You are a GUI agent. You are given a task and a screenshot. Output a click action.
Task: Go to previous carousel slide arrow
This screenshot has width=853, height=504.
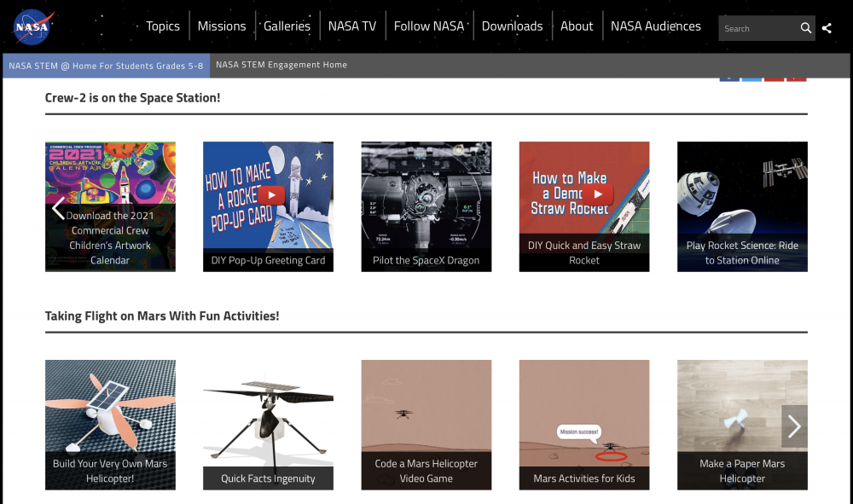(x=58, y=208)
